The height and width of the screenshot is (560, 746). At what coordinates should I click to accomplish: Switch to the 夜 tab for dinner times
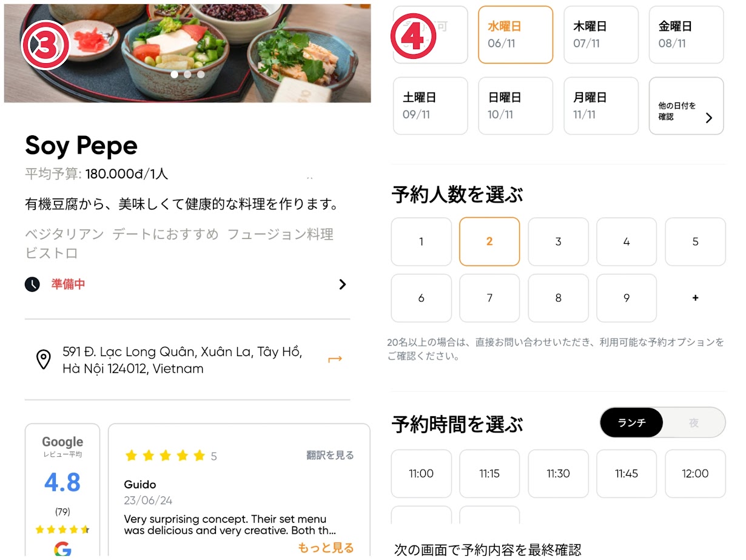click(x=695, y=423)
